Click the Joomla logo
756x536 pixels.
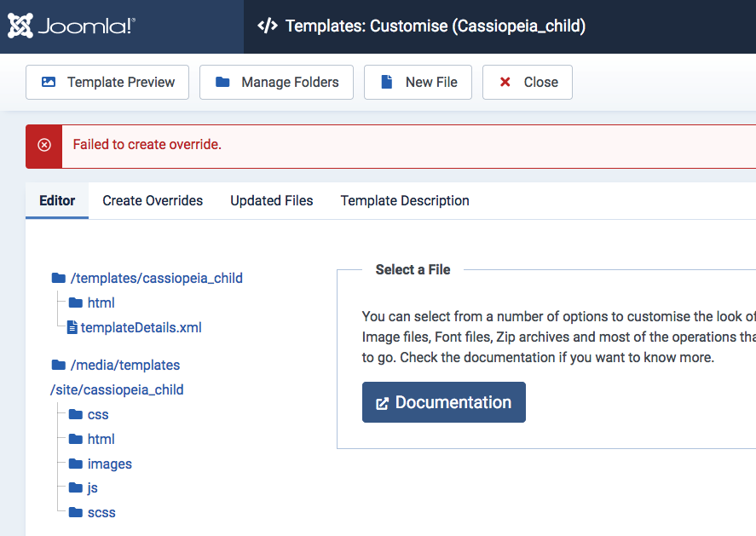(72, 26)
